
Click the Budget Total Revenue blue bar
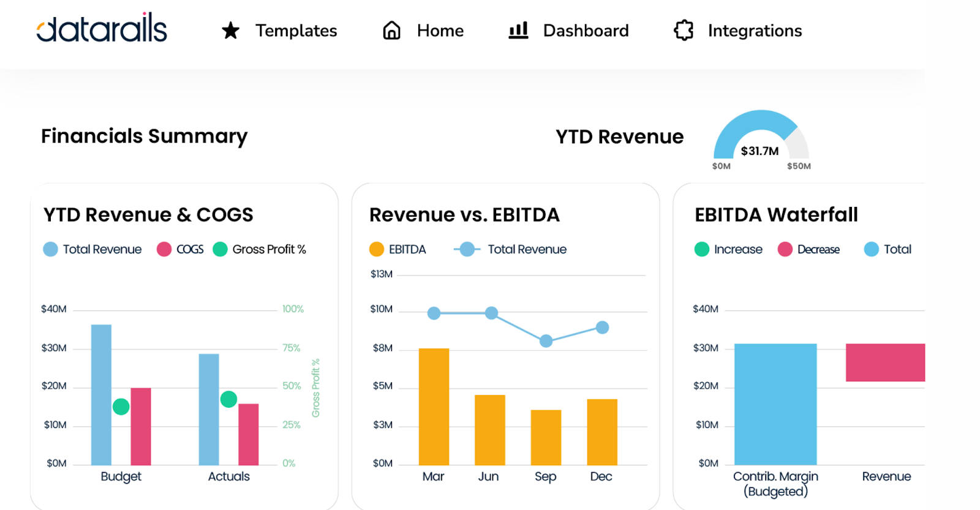coord(101,395)
